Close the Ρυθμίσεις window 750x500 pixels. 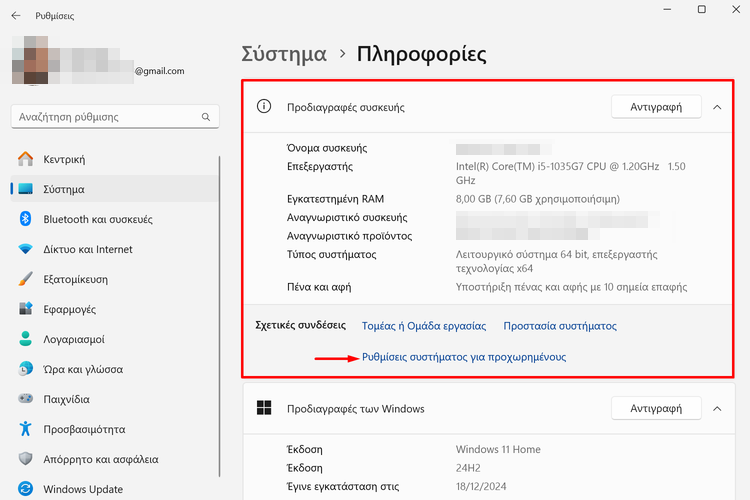(736, 9)
